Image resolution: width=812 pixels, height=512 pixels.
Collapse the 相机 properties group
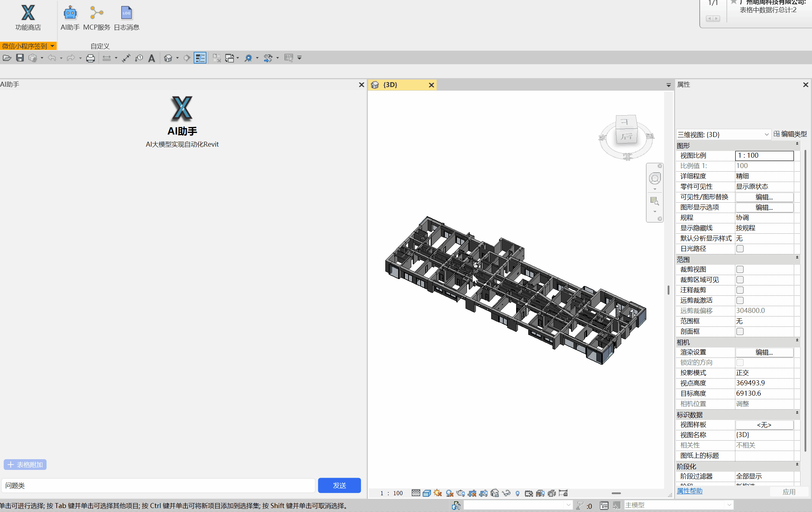(797, 340)
